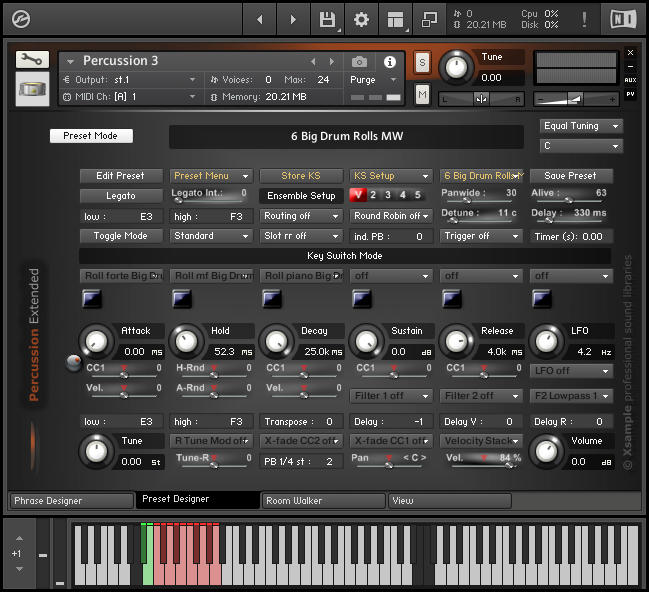The image size is (649, 592).
Task: Click the Attack knob
Action: click(x=96, y=342)
